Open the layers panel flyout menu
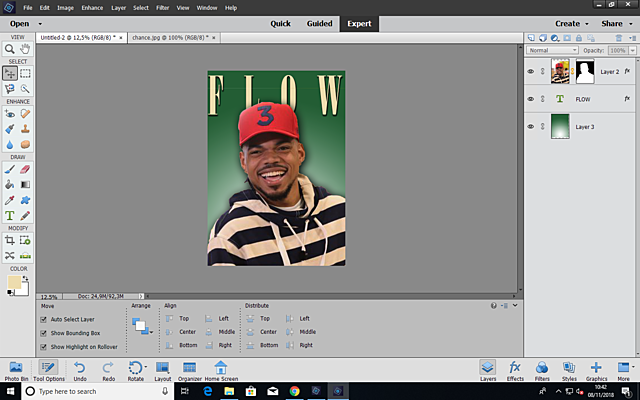This screenshot has width=640, height=400. coord(633,38)
